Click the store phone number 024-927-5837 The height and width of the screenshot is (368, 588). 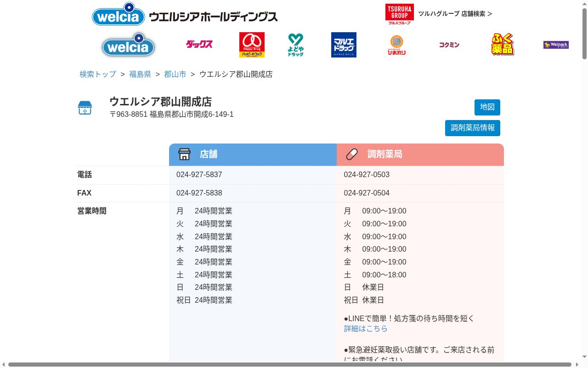point(199,175)
